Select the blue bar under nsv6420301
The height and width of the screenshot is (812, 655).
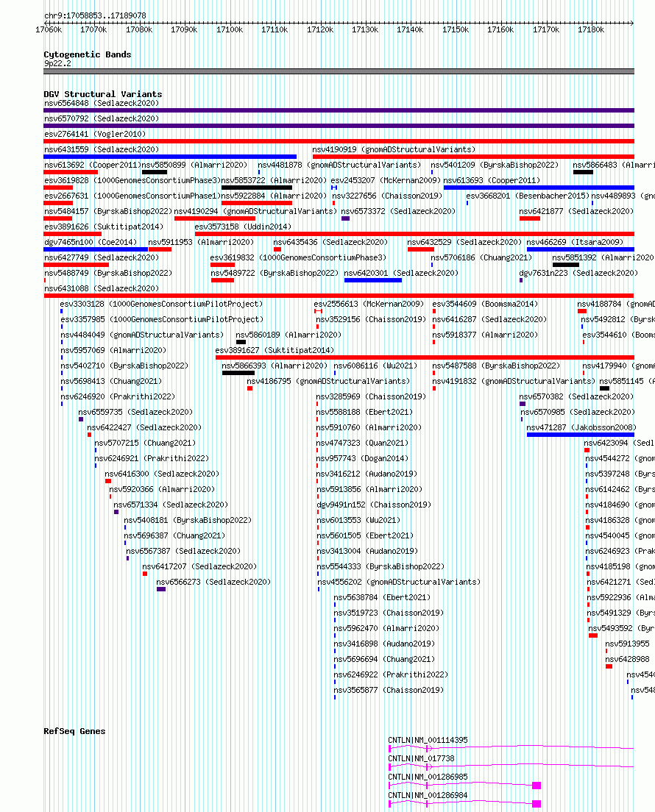373,280
